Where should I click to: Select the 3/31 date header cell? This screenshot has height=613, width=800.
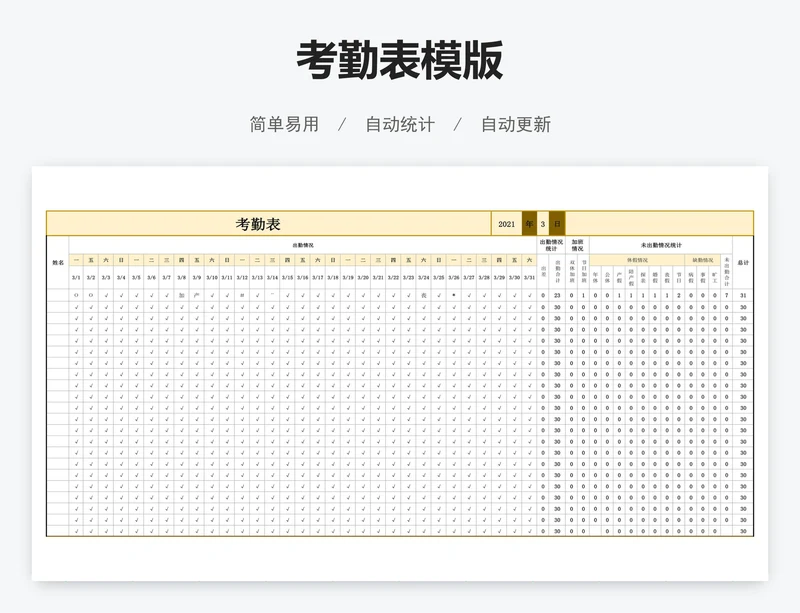pyautogui.click(x=530, y=278)
